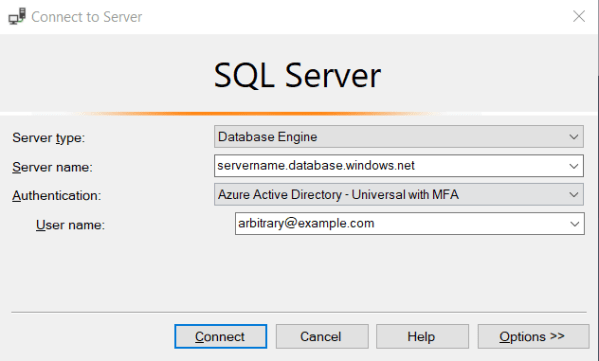This screenshot has height=361, width=599.
Task: Close the Connect to Server dialog
Action: [x=579, y=16]
